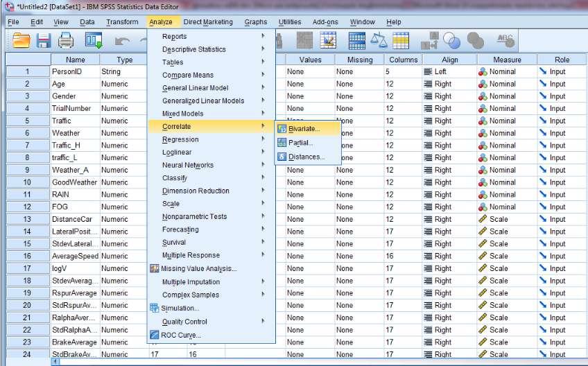Screen dimensions: 588x366
Task: Click the Measure column header
Action: click(x=507, y=60)
